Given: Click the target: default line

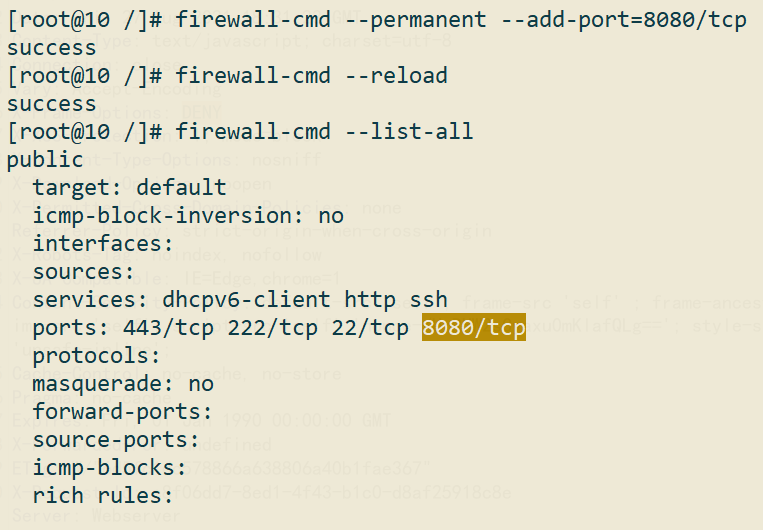Looking at the screenshot, I should 129,187.
